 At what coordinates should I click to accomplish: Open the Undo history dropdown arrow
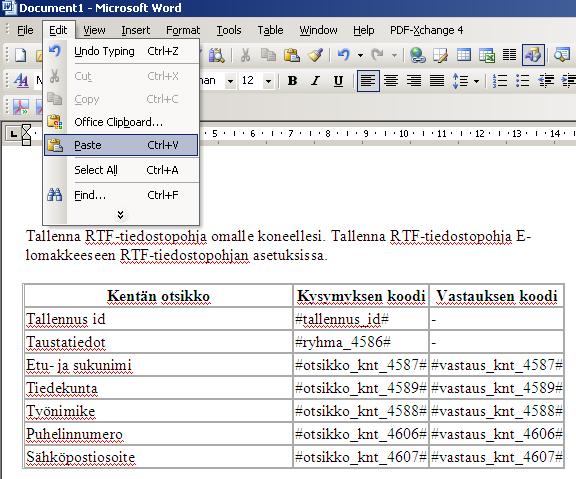360,55
